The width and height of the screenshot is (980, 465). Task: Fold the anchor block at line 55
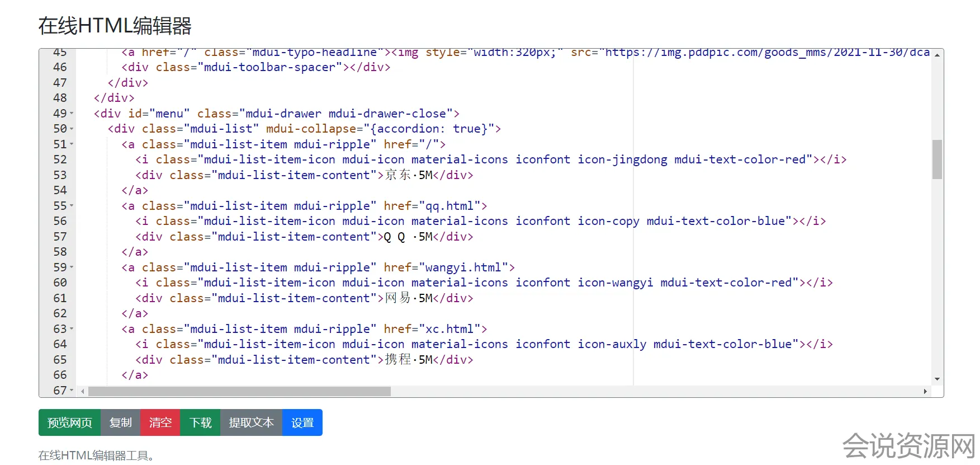pyautogui.click(x=72, y=206)
